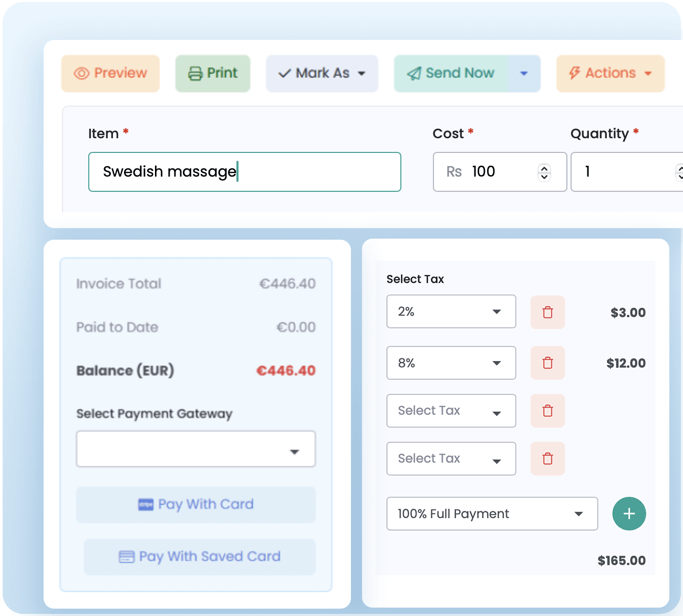Open the first empty Select Tax dropdown

[x=451, y=410]
